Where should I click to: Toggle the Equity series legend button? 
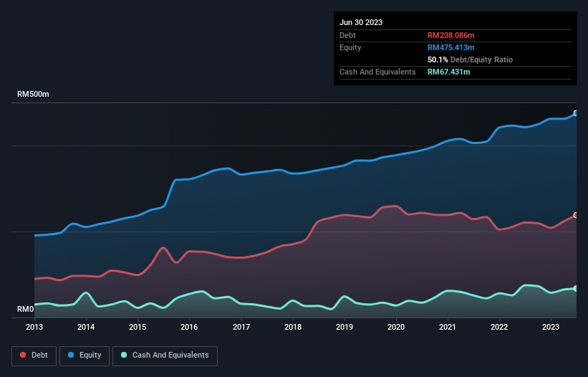click(85, 355)
